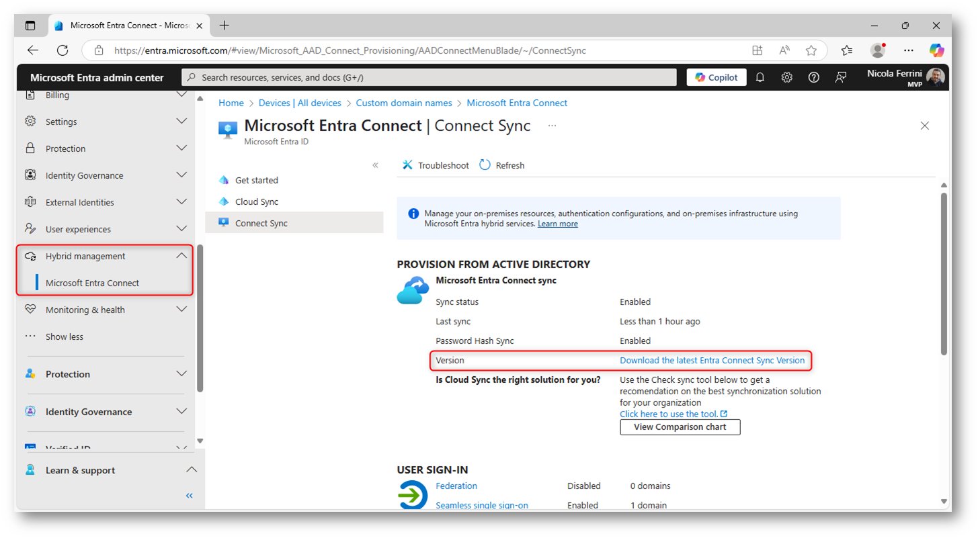Click here to use the tool link

(x=673, y=414)
